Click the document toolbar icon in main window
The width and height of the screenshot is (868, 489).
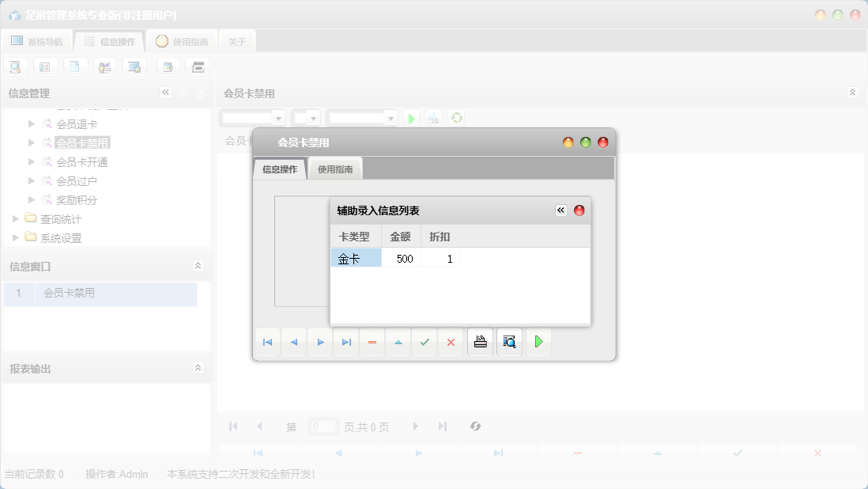pos(75,67)
